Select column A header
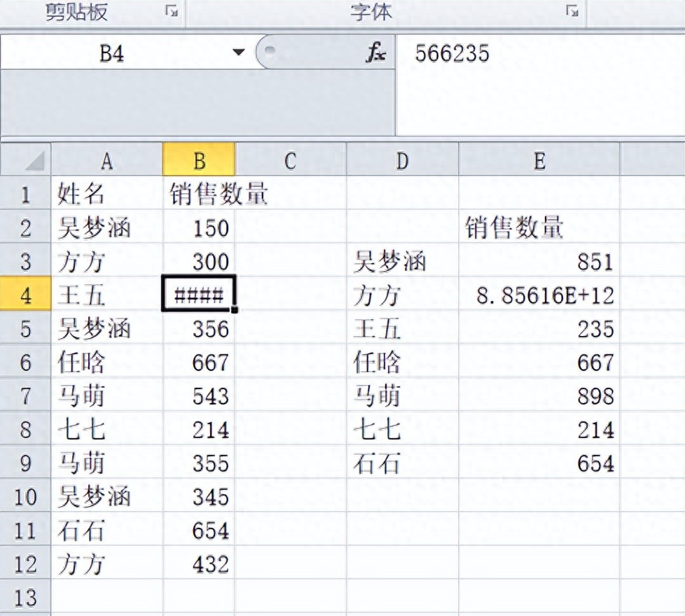Image resolution: width=685 pixels, height=616 pixels. click(107, 161)
